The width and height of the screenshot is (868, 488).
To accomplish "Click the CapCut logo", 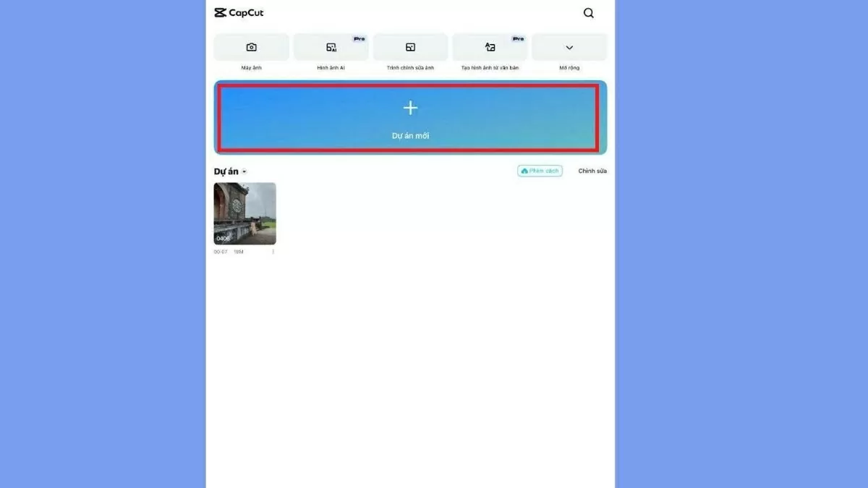I will 239,13.
